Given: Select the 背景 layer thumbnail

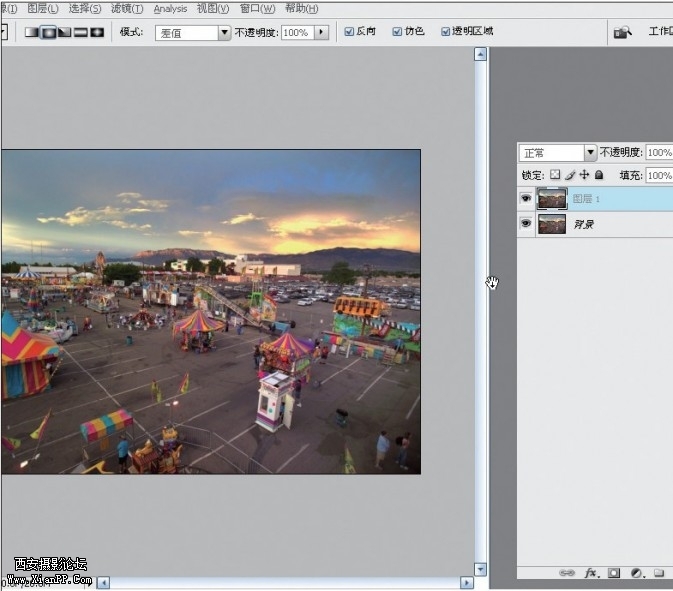Looking at the screenshot, I should [x=552, y=224].
